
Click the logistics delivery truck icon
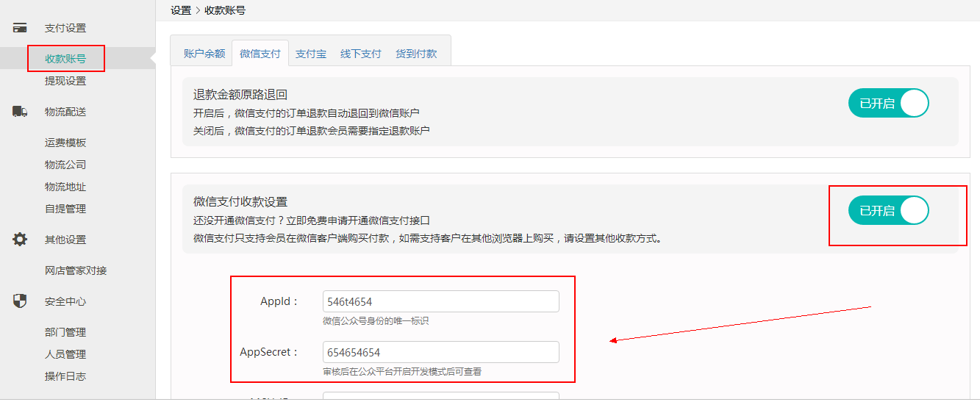pos(20,112)
